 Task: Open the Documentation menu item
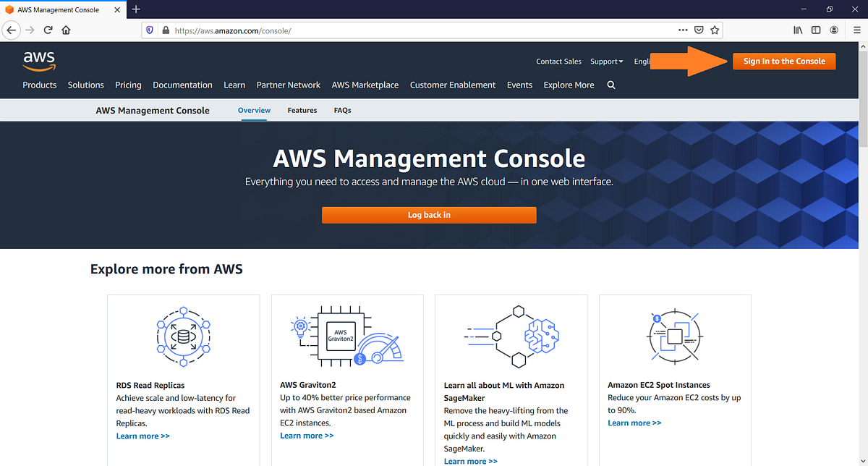pyautogui.click(x=182, y=85)
